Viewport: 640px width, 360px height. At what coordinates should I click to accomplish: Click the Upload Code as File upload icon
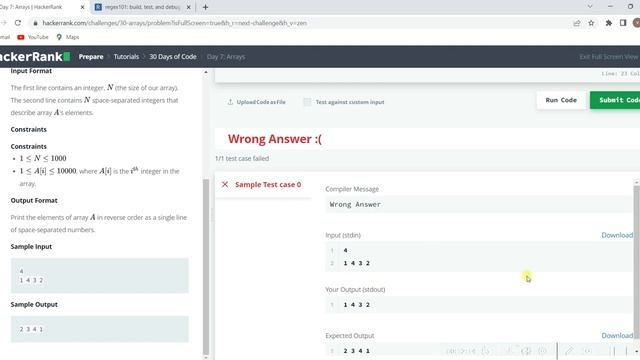230,102
